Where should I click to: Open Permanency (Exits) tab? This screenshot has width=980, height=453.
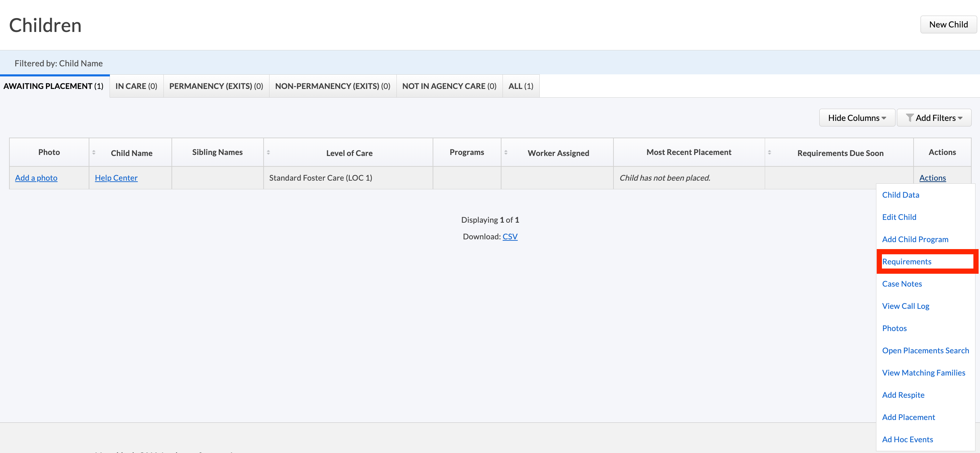(x=216, y=86)
